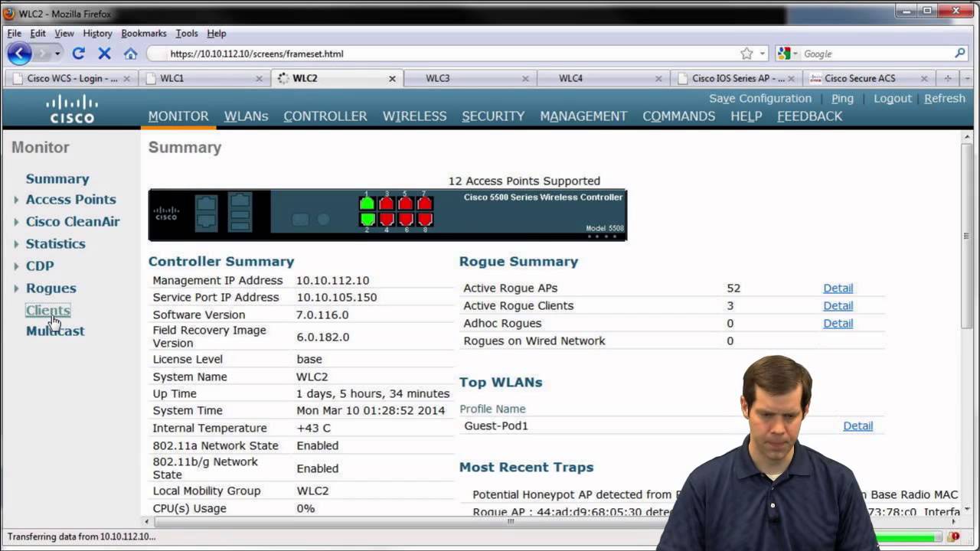The height and width of the screenshot is (551, 980).
Task: Click the Firefox icon in title bar
Action: (x=9, y=13)
